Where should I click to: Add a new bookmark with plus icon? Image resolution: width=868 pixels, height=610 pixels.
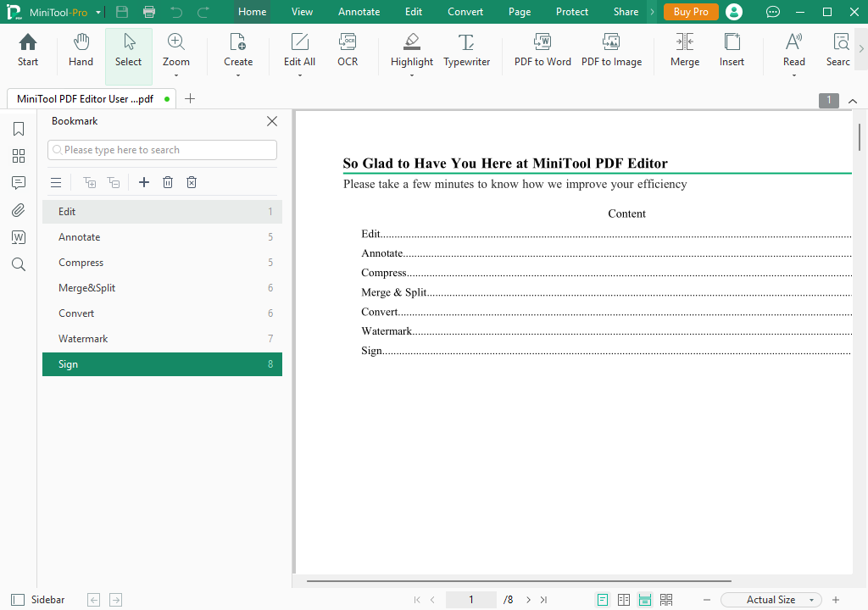pyautogui.click(x=144, y=182)
